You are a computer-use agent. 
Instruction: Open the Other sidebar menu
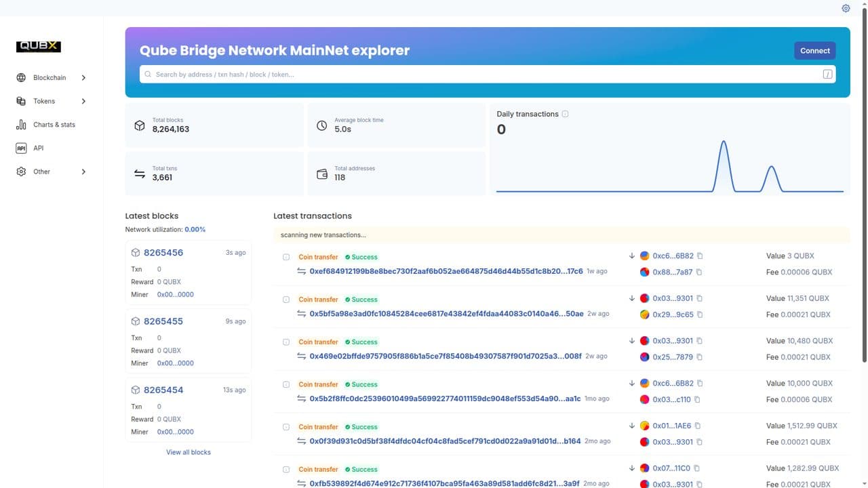point(52,171)
